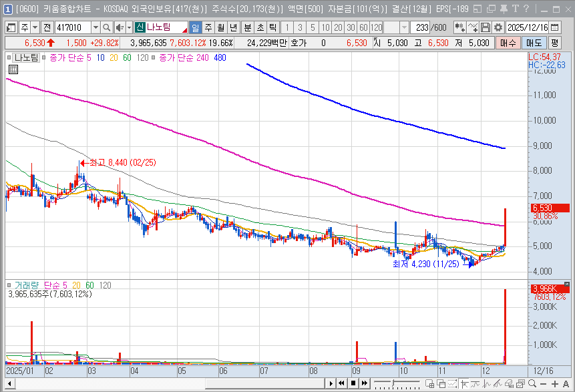Select the yearly (년) chart period
575x392 pixels.
(233, 27)
